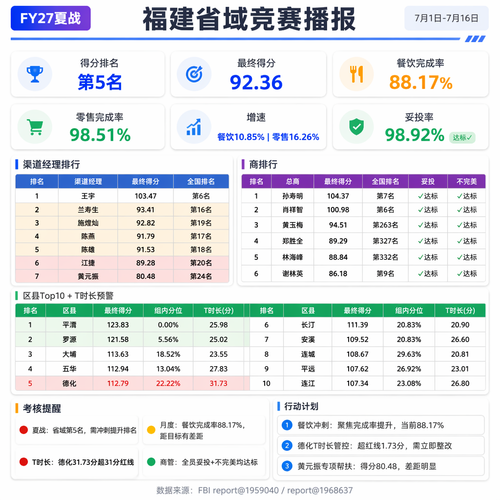Click the bar chart growth icon
Screen dimensions: 500x500
click(x=194, y=127)
